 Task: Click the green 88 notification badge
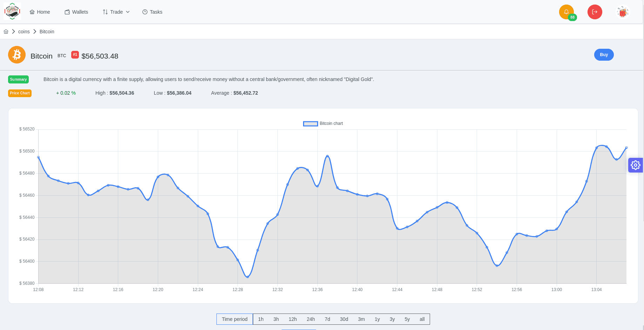572,17
